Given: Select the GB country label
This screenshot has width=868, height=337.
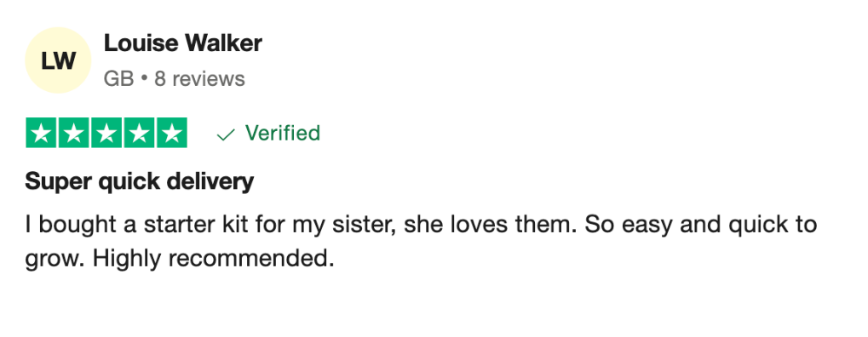Looking at the screenshot, I should (118, 78).
